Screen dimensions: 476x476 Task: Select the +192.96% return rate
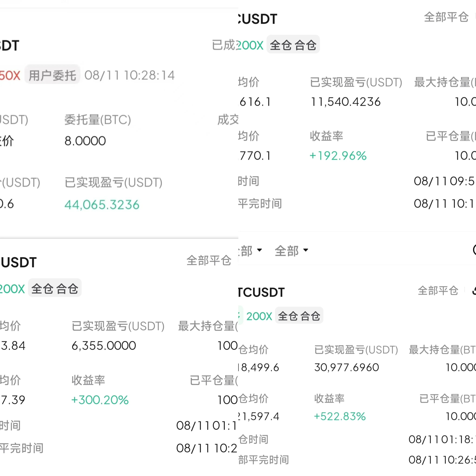click(x=338, y=156)
